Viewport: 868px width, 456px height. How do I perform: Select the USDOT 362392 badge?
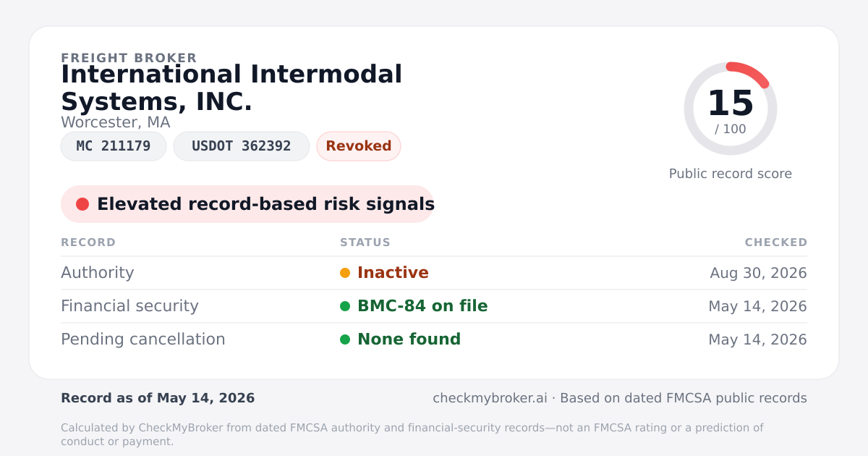[x=242, y=146]
